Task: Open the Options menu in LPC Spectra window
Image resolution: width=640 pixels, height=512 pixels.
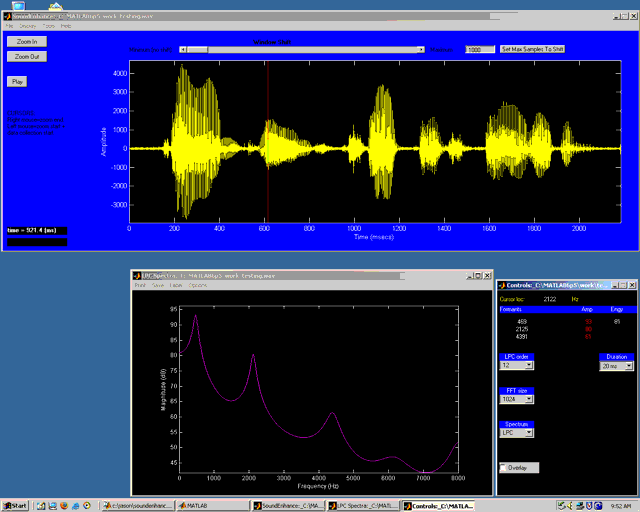Action: [198, 285]
